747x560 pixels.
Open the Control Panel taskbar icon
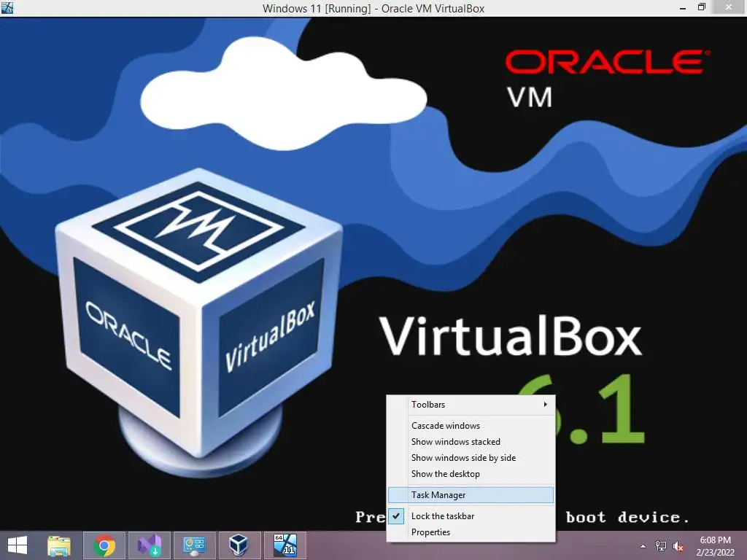[194, 545]
